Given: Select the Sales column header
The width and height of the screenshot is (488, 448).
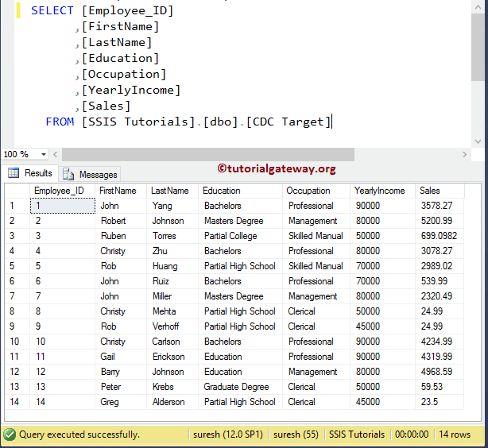Looking at the screenshot, I should click(430, 191).
